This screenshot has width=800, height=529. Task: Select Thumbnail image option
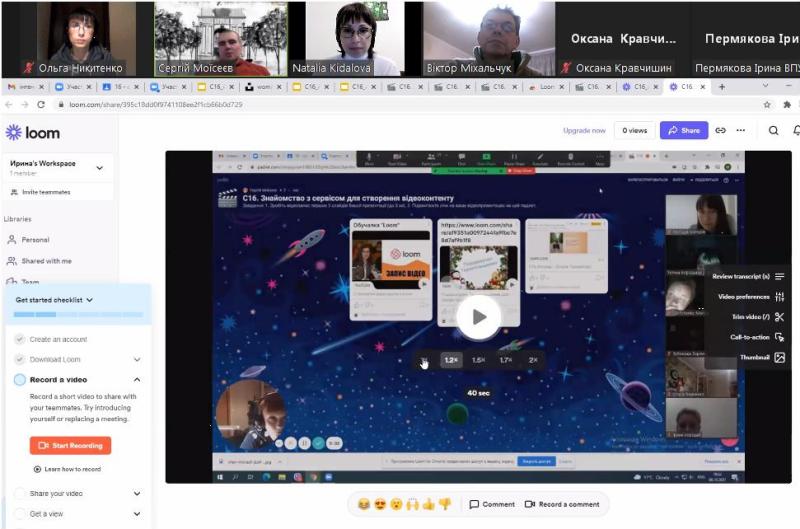tap(779, 357)
